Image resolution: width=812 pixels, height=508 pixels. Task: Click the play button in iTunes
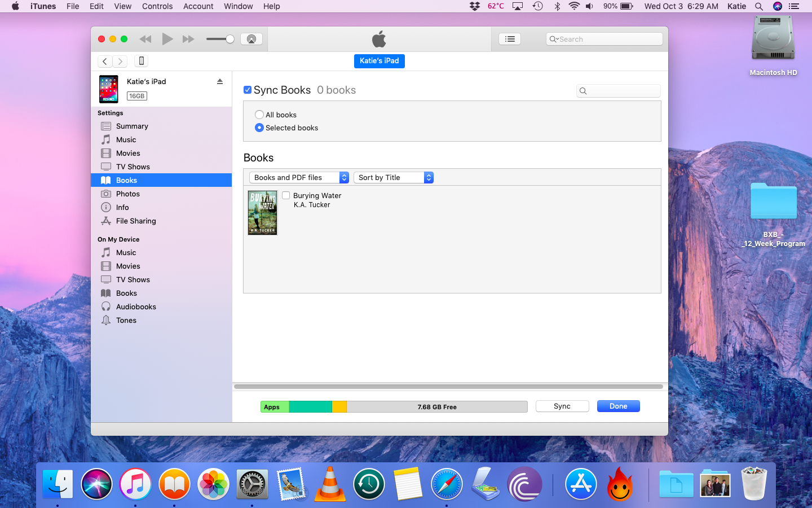[167, 39]
